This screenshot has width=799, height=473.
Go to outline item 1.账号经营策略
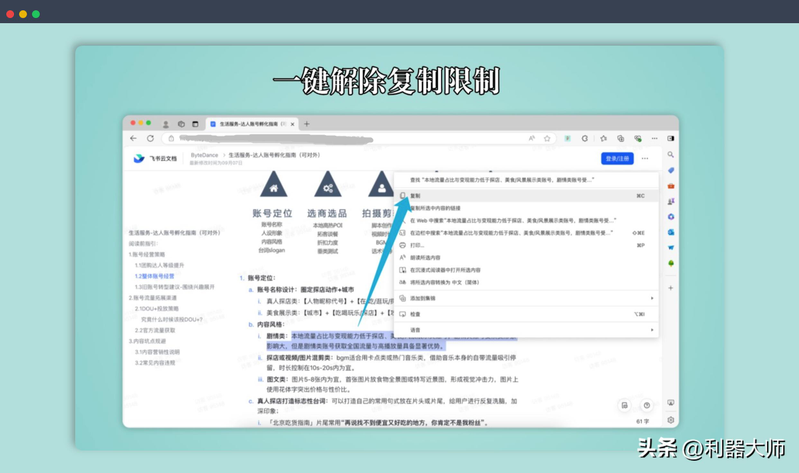[x=147, y=254]
